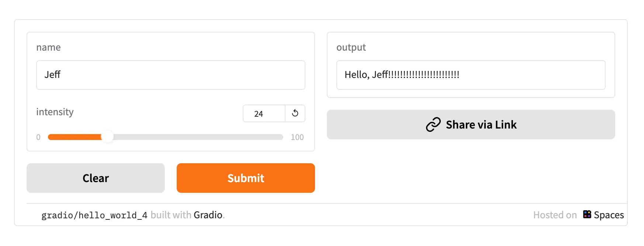This screenshot has height=246, width=644.
Task: Submit the form with the orange button
Action: coord(246,178)
